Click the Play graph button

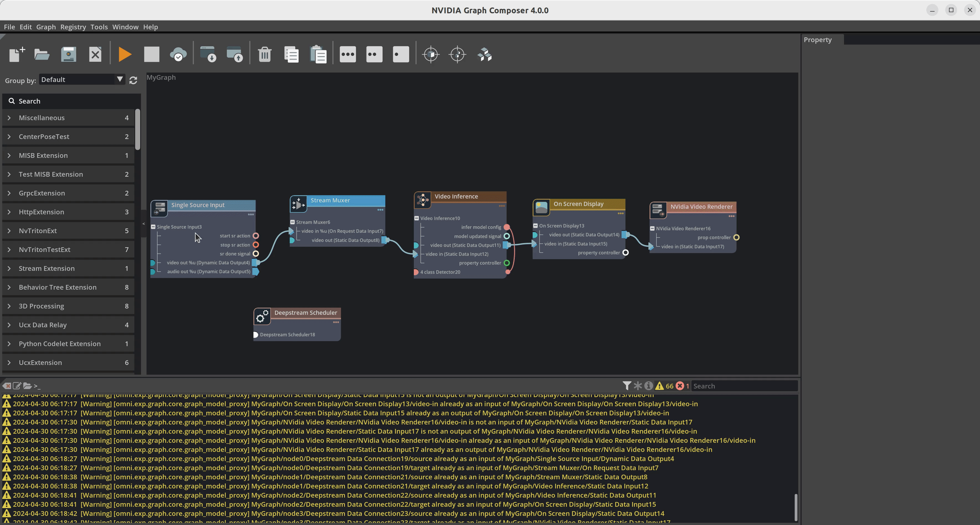coord(125,54)
